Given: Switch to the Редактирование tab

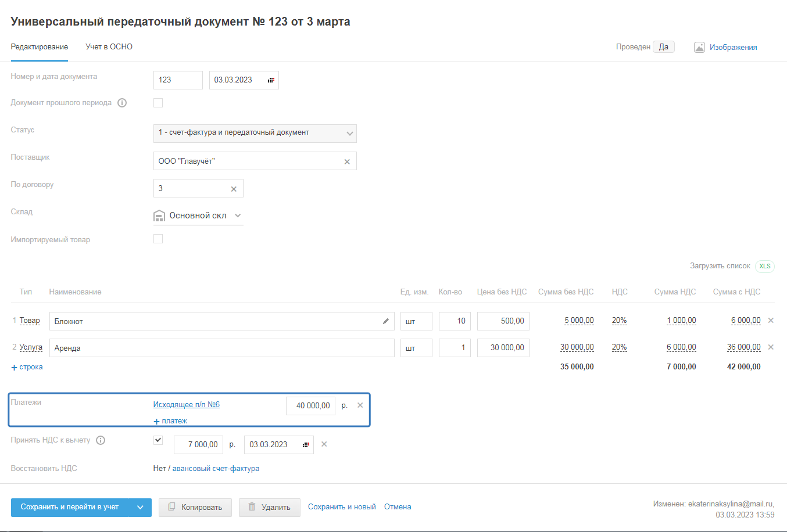Looking at the screenshot, I should pyautogui.click(x=40, y=47).
